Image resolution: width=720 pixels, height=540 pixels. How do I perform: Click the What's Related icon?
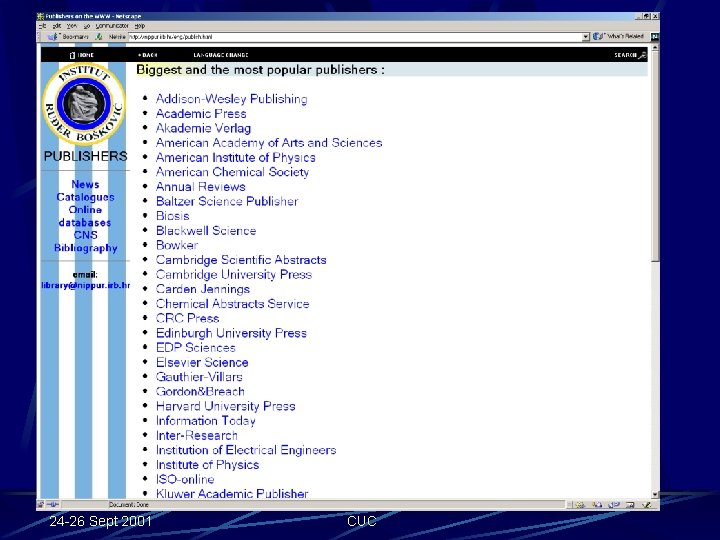click(597, 36)
